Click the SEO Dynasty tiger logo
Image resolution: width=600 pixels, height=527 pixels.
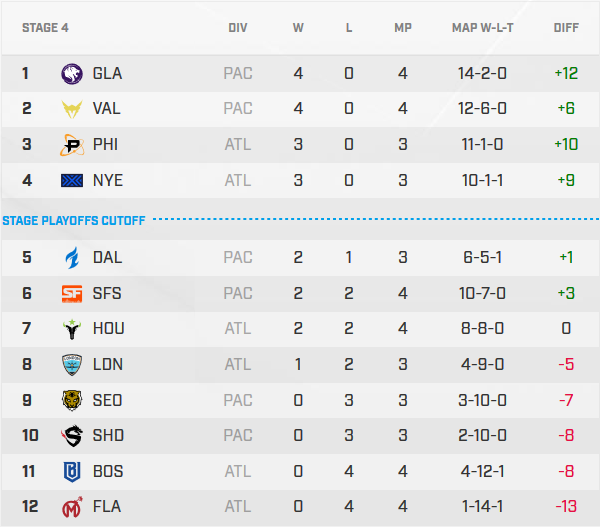point(72,401)
